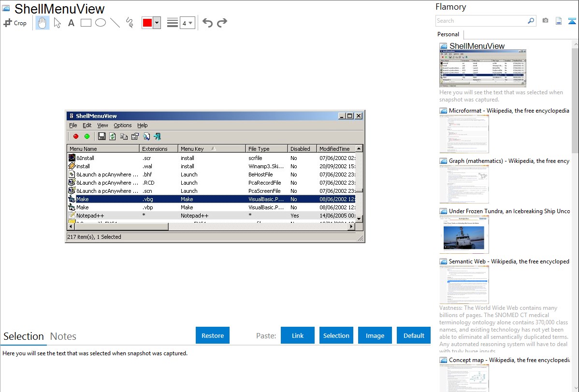Click the 'Winamp3.Ski...' file type cell

[266, 166]
